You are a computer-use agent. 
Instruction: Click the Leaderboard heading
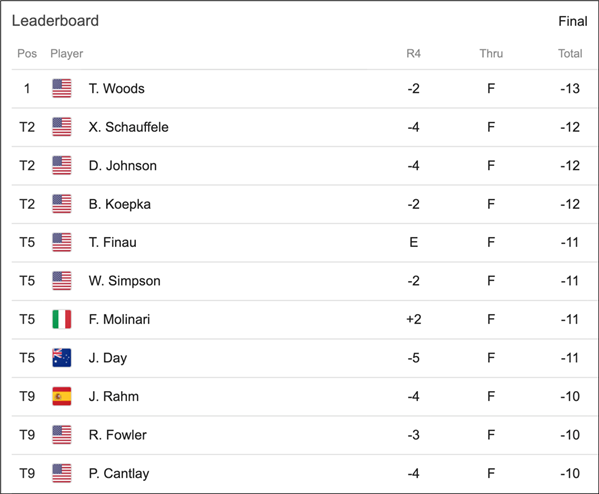pos(55,21)
